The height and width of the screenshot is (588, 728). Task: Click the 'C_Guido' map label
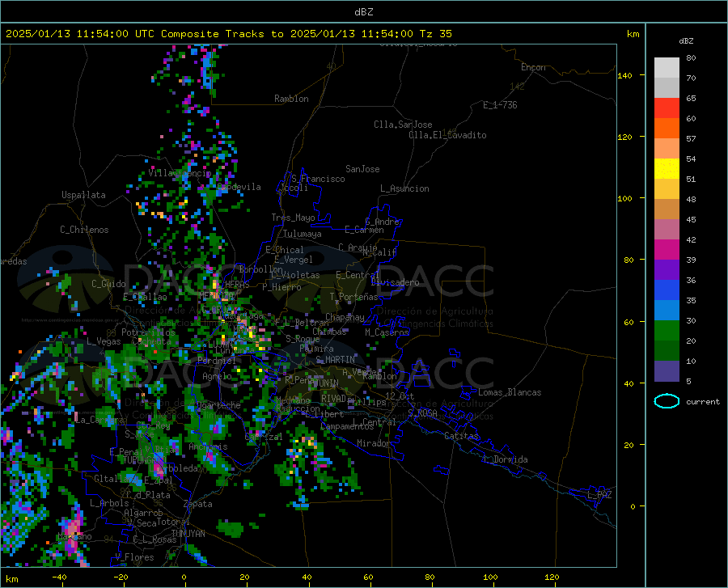point(108,284)
